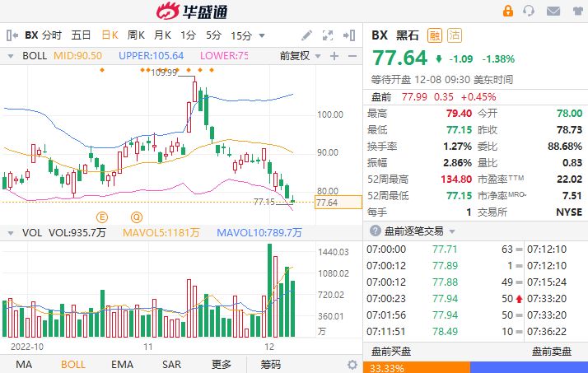Viewport: 588px width, 373px height.
Task: Click 交易所 NYSE value
Action: 569,212
